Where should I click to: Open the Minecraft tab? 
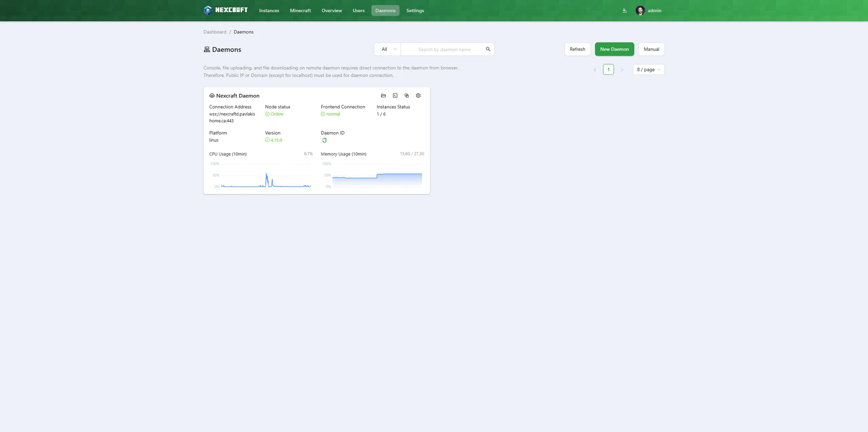tap(300, 11)
